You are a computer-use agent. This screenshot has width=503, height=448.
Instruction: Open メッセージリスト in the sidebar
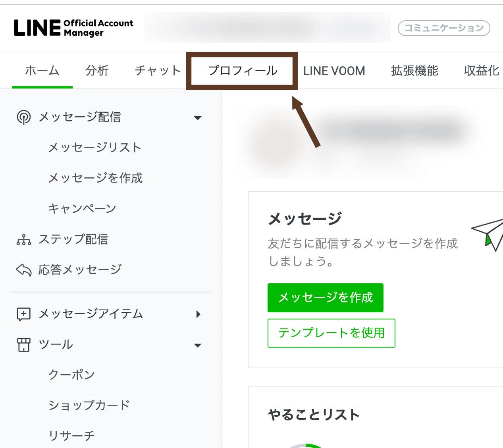(95, 148)
